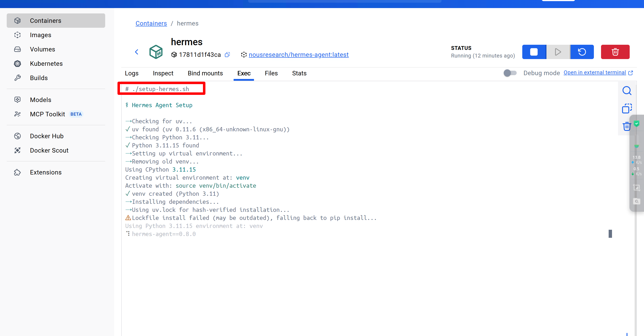
Task: Delete the hermes container
Action: click(615, 52)
